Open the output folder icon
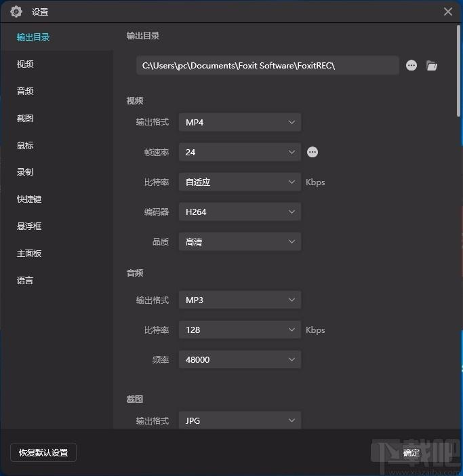The height and width of the screenshot is (476, 463). pyautogui.click(x=431, y=65)
